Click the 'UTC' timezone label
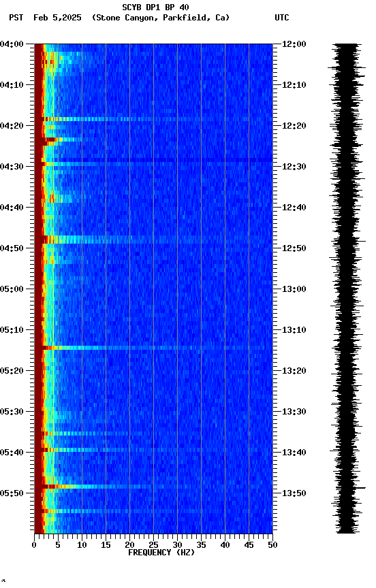The width and height of the screenshot is (376, 588). pos(282,18)
